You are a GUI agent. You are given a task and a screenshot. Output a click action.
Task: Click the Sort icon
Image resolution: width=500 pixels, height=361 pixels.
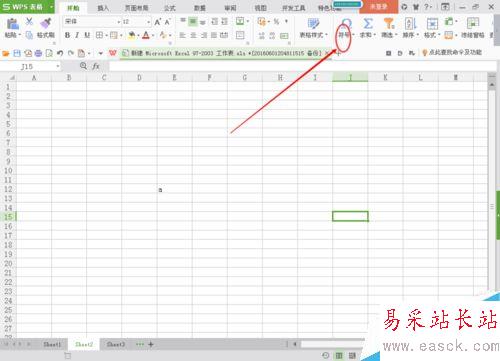coord(410,23)
